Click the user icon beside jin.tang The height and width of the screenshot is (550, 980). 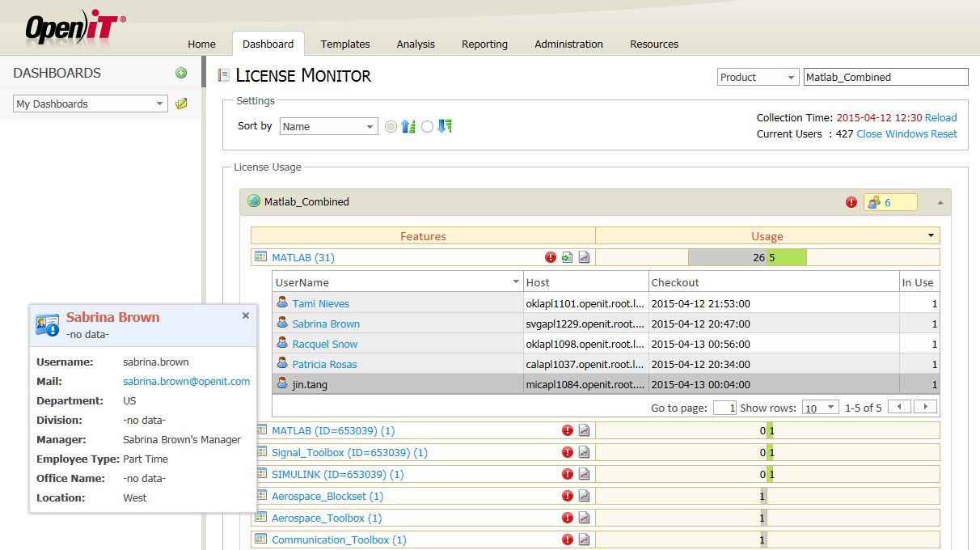pos(282,383)
